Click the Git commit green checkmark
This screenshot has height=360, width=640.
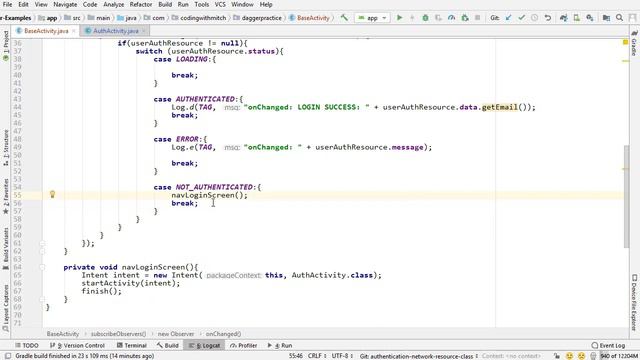click(x=522, y=18)
